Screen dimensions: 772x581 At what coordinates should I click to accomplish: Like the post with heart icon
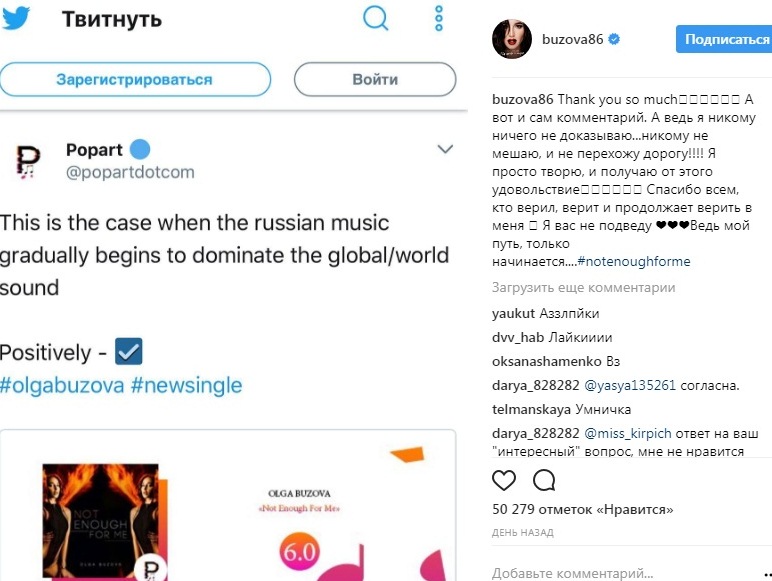[x=505, y=480]
